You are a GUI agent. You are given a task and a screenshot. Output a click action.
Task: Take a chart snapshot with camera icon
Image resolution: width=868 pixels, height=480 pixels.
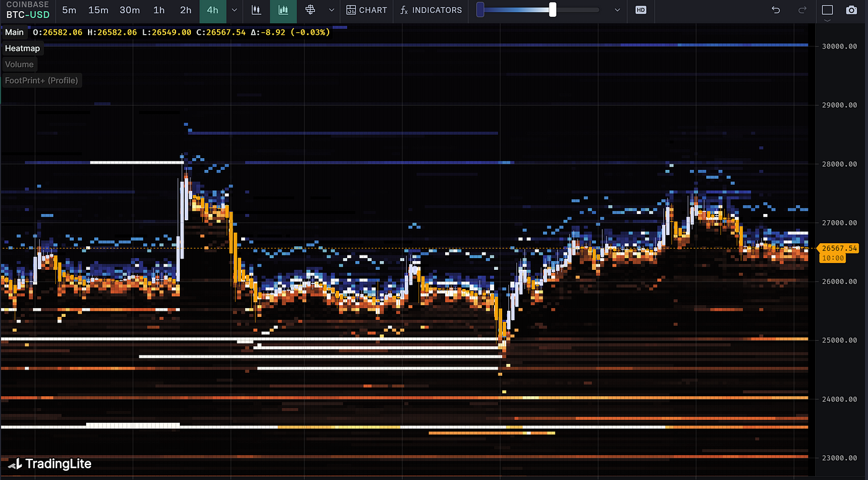[x=852, y=10]
